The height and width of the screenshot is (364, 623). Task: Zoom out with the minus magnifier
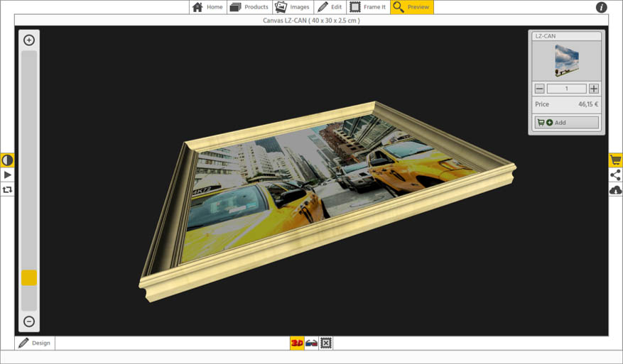pyautogui.click(x=29, y=321)
